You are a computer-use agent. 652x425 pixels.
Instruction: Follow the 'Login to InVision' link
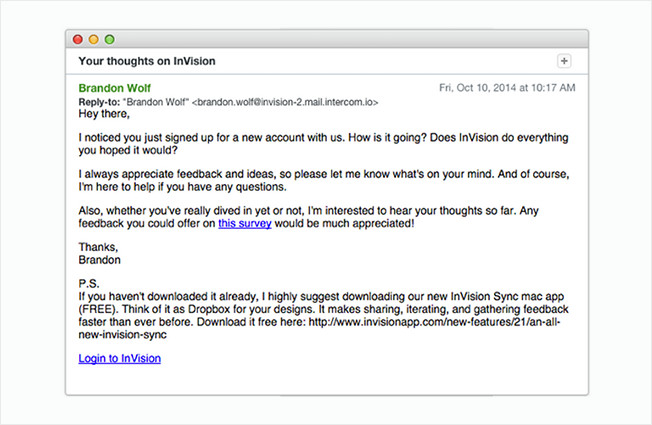pos(120,358)
